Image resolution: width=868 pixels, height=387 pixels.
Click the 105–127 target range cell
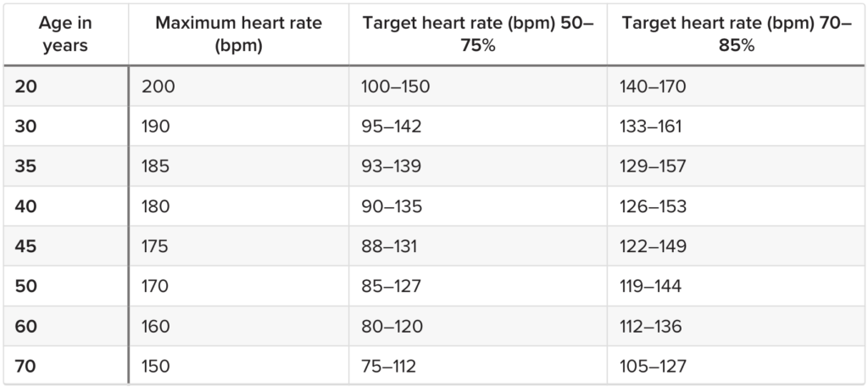(654, 367)
